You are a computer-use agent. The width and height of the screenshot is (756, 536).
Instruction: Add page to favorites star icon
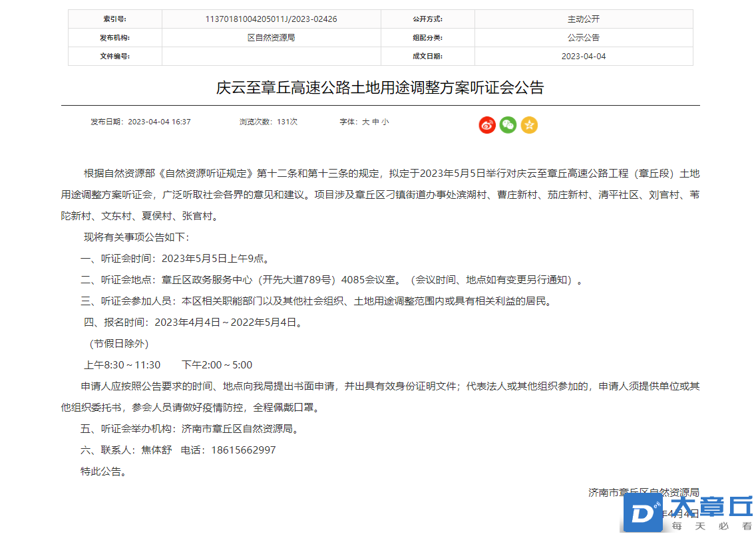[529, 125]
